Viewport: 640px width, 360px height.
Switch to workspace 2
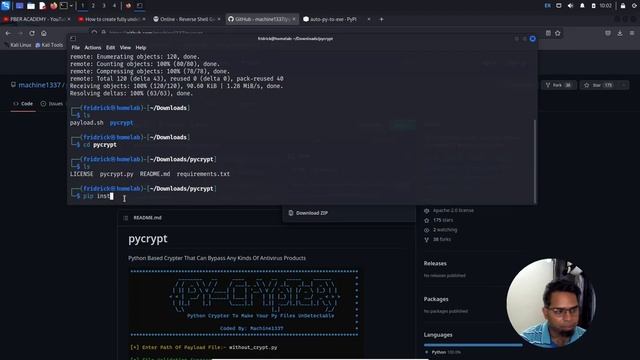(93, 6)
